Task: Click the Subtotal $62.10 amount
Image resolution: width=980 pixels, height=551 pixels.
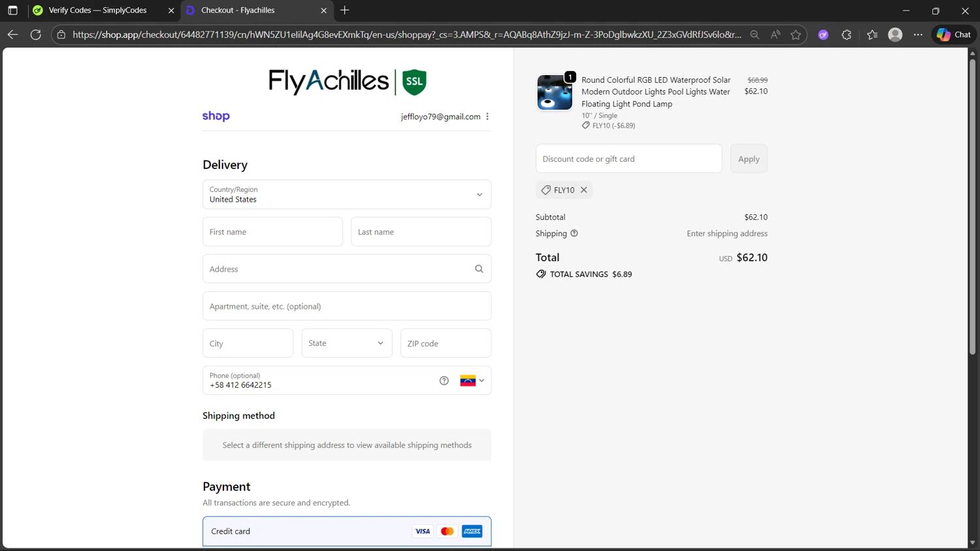Action: (756, 217)
